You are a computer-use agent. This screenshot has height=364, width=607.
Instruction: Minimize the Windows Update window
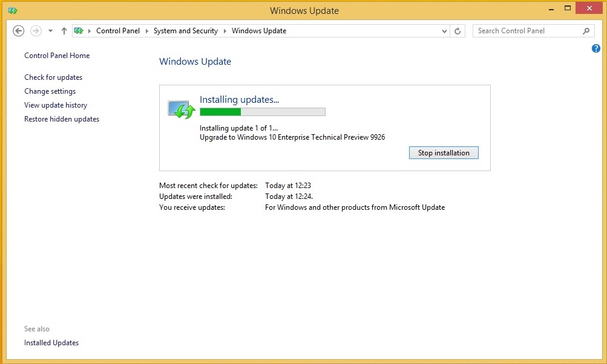(551, 8)
